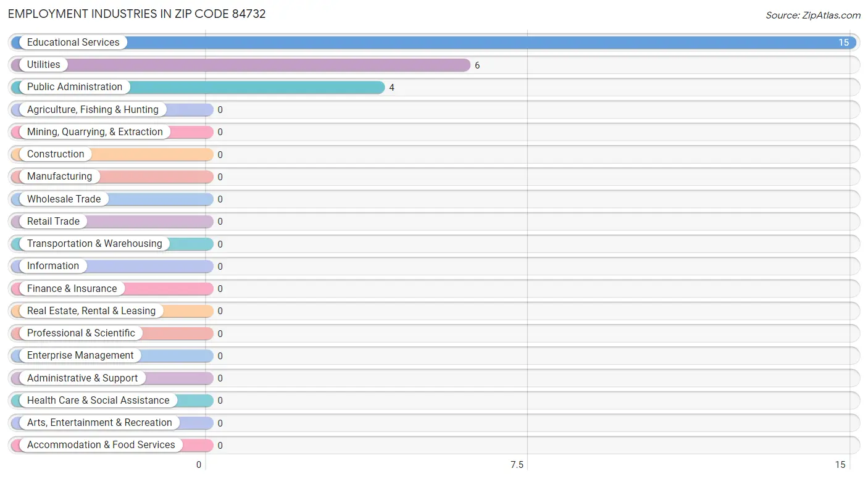Viewport: 868px width, 479px height.
Task: Click the value 4 beside Public Administration bar
Action: 391,88
